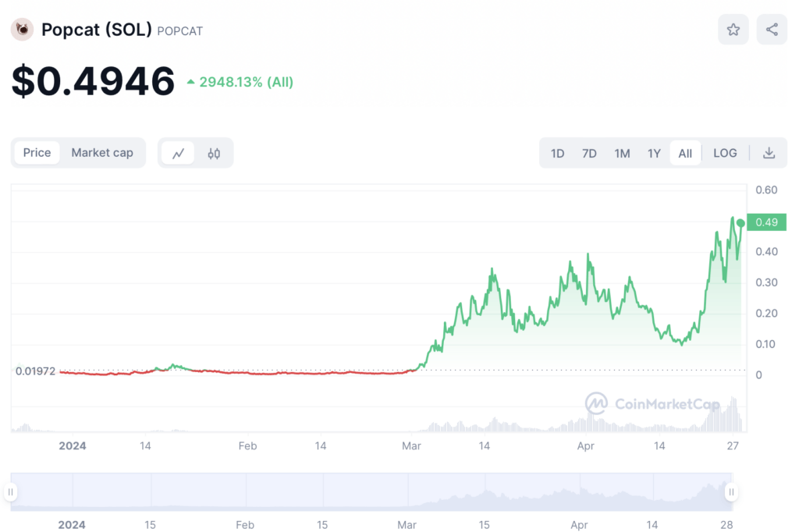Select the 1D time range
Image resolution: width=799 pixels, height=532 pixels.
[557, 153]
